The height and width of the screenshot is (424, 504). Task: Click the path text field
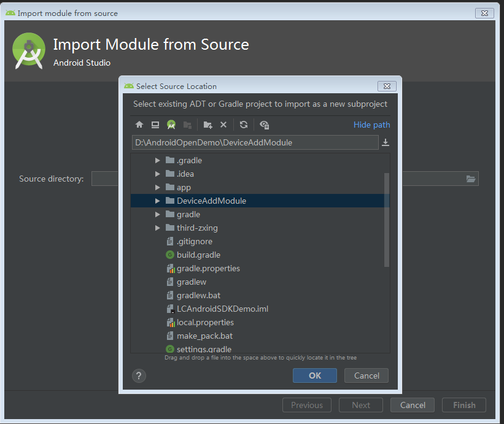[x=255, y=142]
